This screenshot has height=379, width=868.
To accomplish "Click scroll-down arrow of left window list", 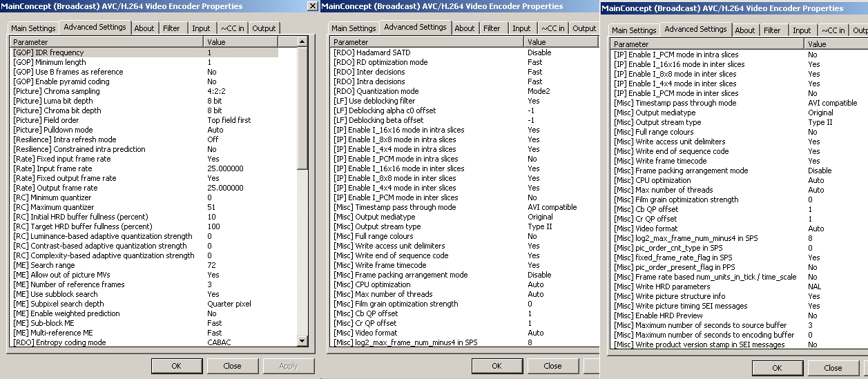I will click(x=302, y=340).
